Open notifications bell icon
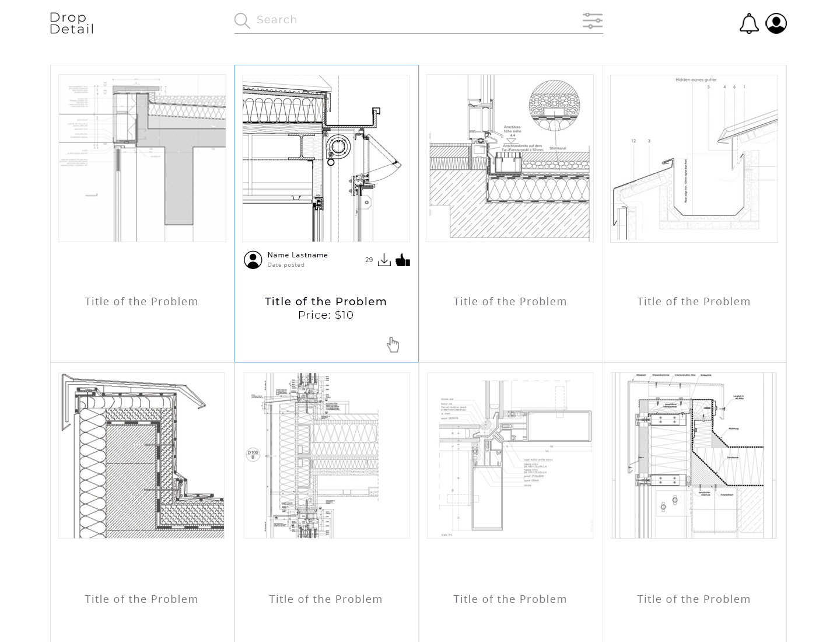 point(748,24)
